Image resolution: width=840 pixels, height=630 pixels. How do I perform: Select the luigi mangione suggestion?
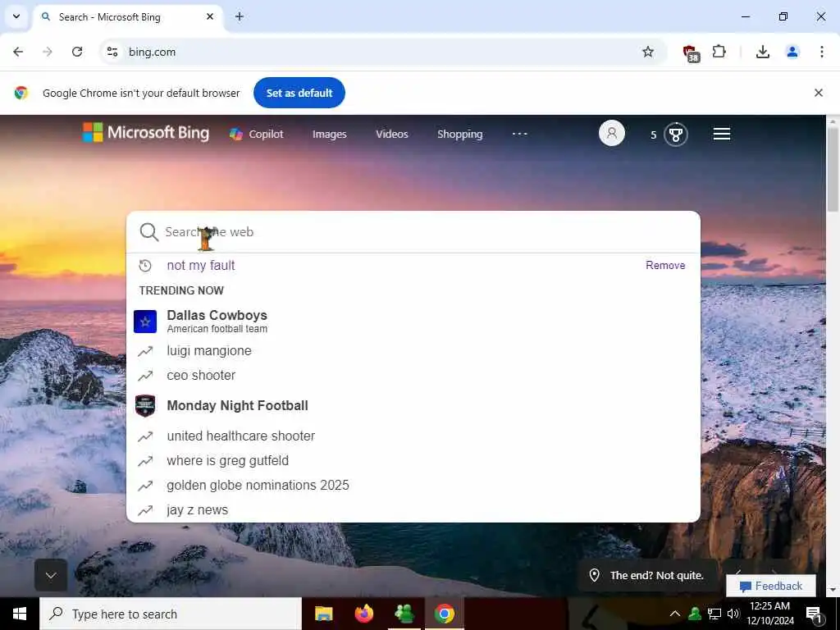tap(413, 351)
